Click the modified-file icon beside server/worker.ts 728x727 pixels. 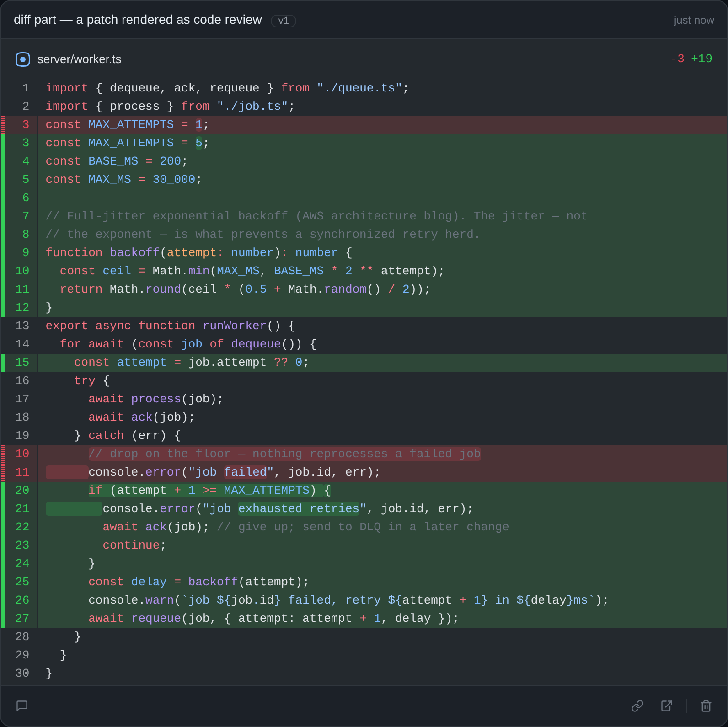23,59
